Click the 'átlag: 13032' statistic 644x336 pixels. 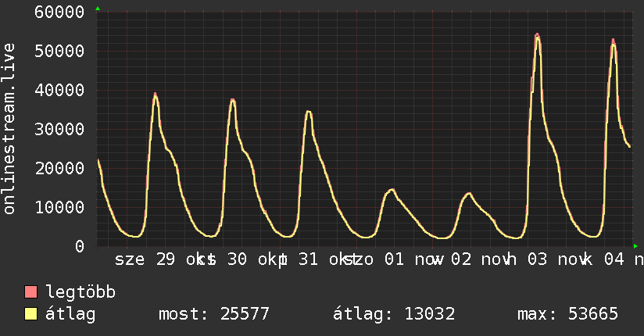393,314
